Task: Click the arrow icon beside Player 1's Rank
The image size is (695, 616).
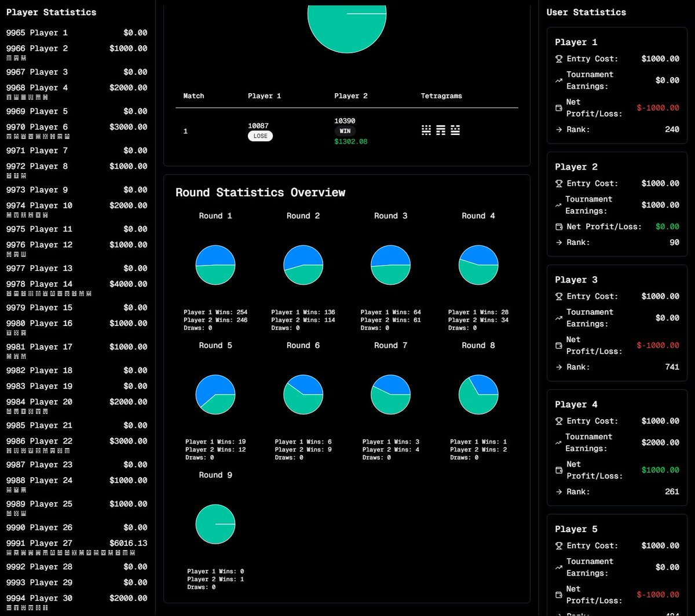Action: pyautogui.click(x=559, y=130)
